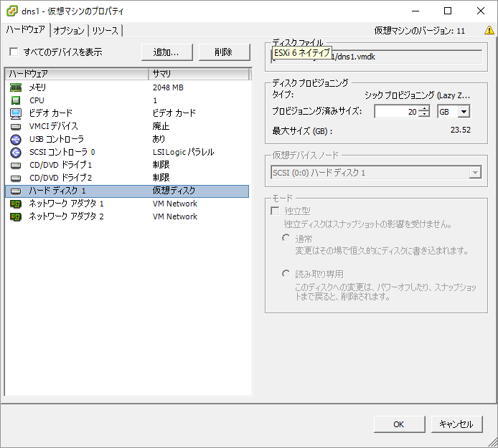This screenshot has width=498, height=448.
Task: Select the ビデオ カード monitor icon
Action: [x=16, y=113]
